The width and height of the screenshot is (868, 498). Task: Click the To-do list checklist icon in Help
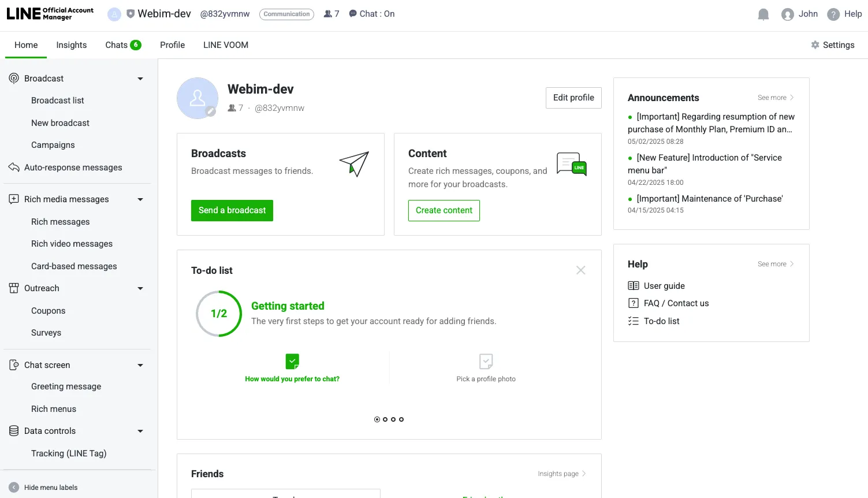point(634,321)
